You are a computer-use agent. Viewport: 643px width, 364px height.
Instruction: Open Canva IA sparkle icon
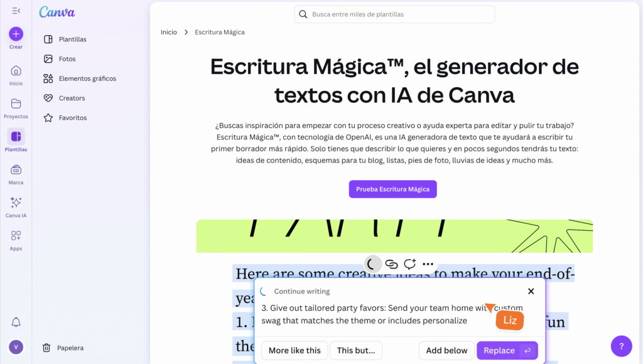point(16,203)
